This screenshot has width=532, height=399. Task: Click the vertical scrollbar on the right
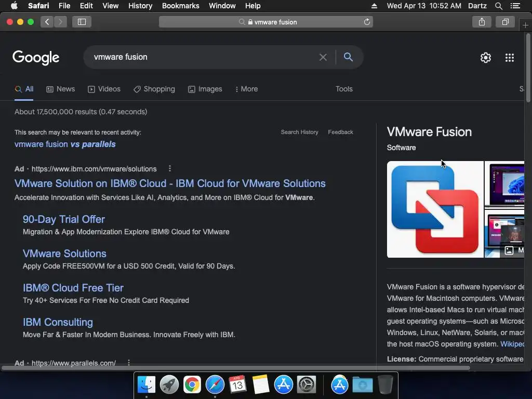pos(528,68)
